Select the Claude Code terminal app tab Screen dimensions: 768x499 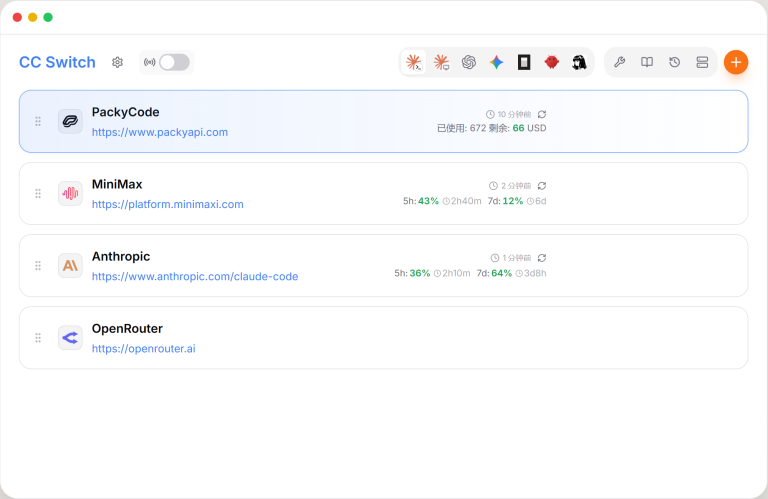click(x=414, y=62)
